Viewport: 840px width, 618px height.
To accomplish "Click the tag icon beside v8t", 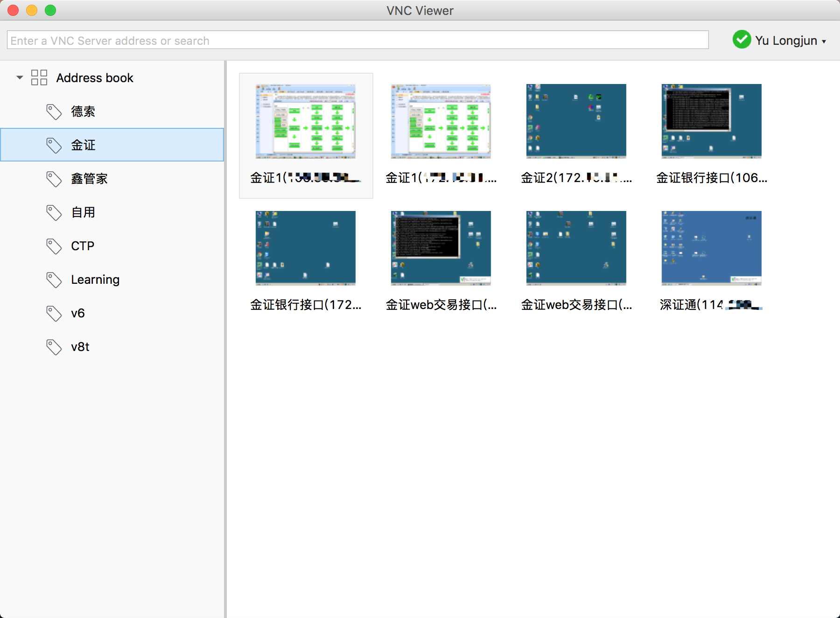I will click(54, 347).
